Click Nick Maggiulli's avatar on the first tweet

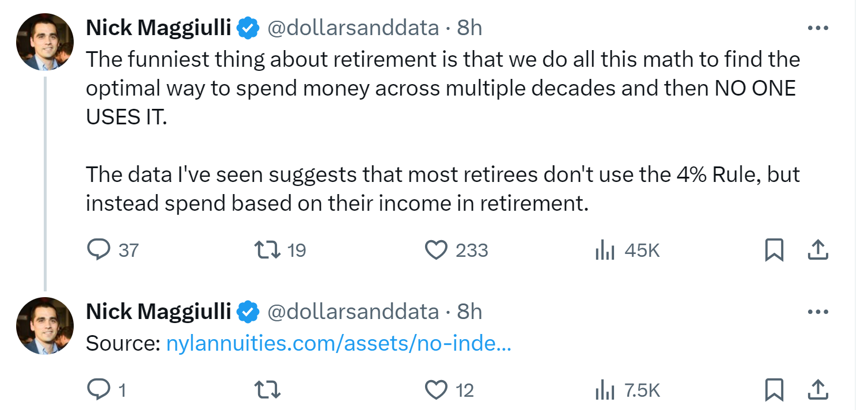click(x=45, y=41)
